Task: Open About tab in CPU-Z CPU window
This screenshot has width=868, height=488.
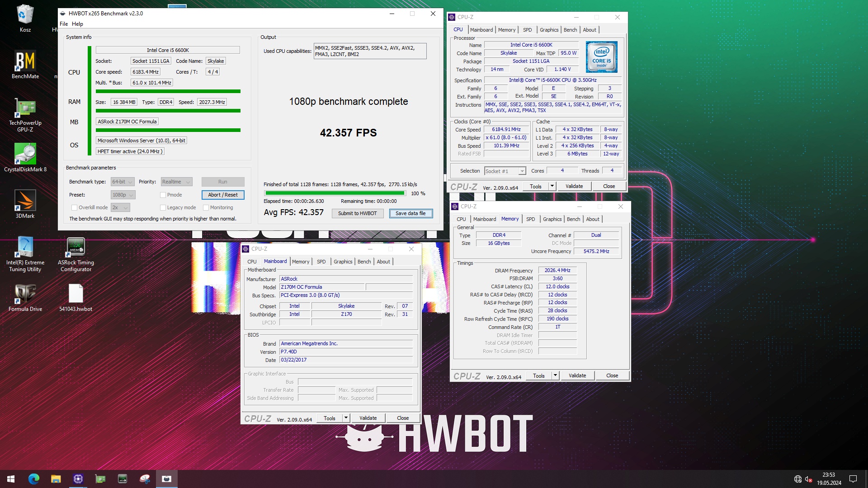Action: [x=589, y=30]
